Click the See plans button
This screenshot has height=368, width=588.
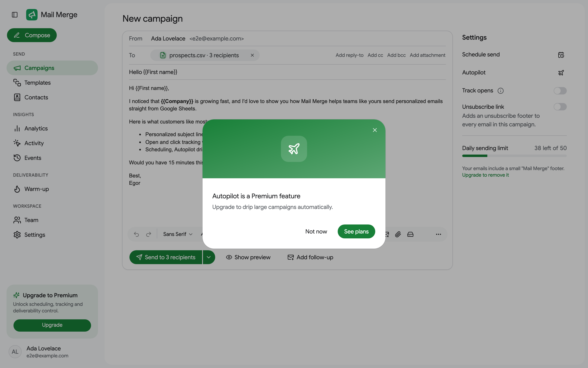(356, 231)
